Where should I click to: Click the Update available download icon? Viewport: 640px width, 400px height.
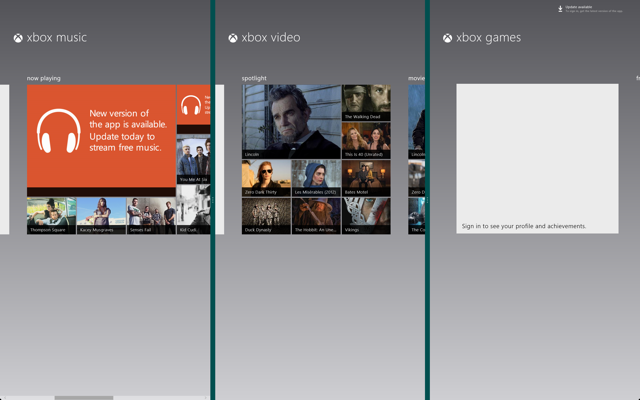coord(560,9)
